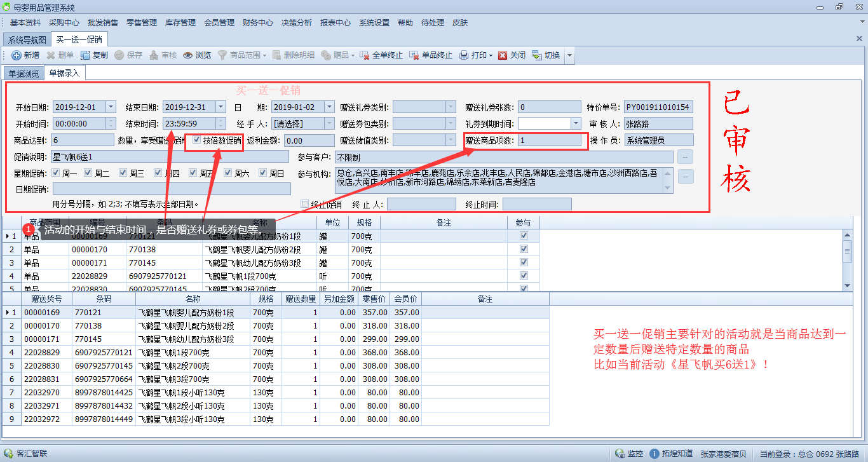868x462 pixels.
Task: Click the 开始时间 spinner arrows
Action: pos(111,123)
